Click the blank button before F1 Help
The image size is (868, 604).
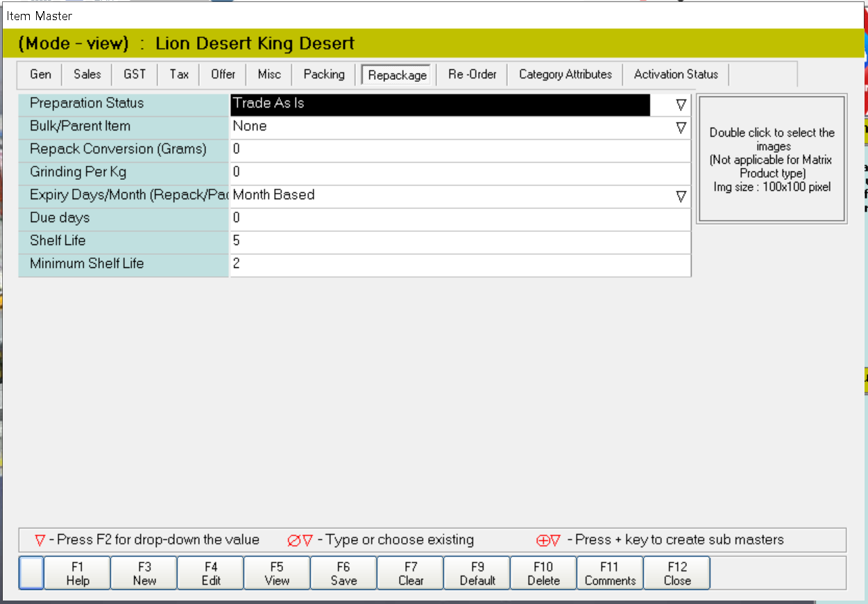click(x=31, y=573)
